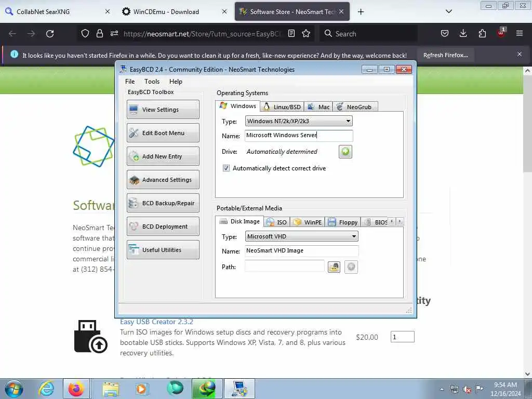The width and height of the screenshot is (532, 399).
Task: Open BCD Deployment section
Action: click(x=163, y=227)
